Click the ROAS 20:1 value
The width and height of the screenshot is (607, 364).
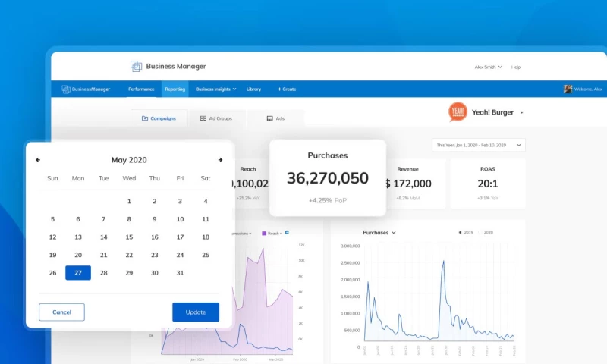point(488,184)
